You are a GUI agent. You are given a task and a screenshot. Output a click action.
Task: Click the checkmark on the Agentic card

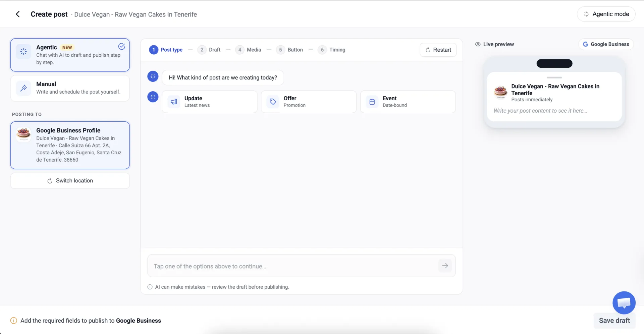[122, 46]
